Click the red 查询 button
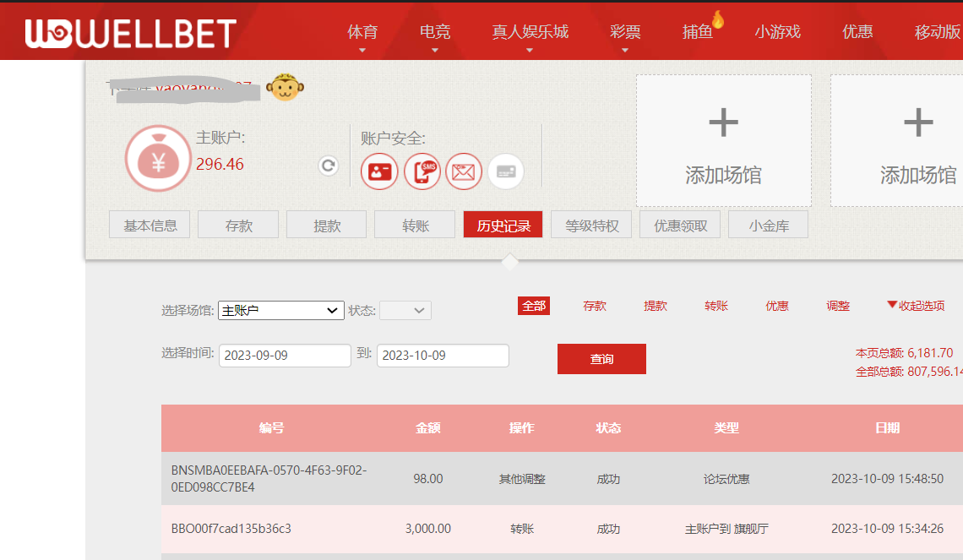Screen dimensions: 963x560 coord(601,359)
